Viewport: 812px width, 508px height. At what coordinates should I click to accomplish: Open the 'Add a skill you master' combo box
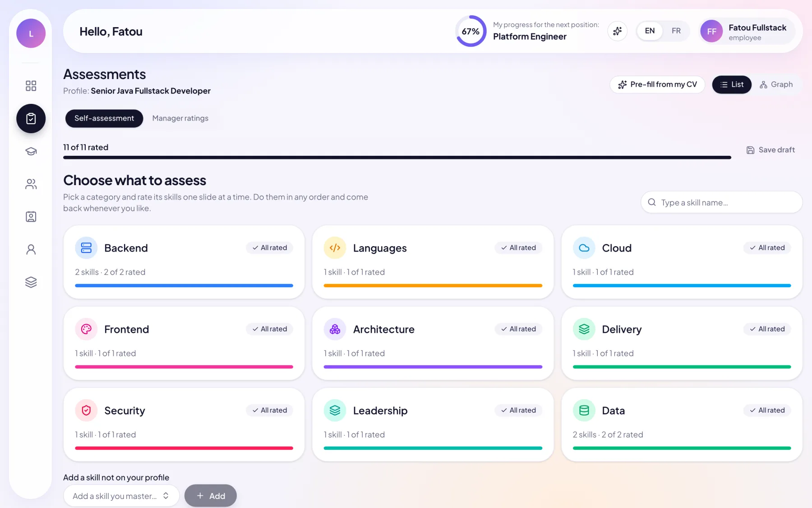tap(121, 496)
